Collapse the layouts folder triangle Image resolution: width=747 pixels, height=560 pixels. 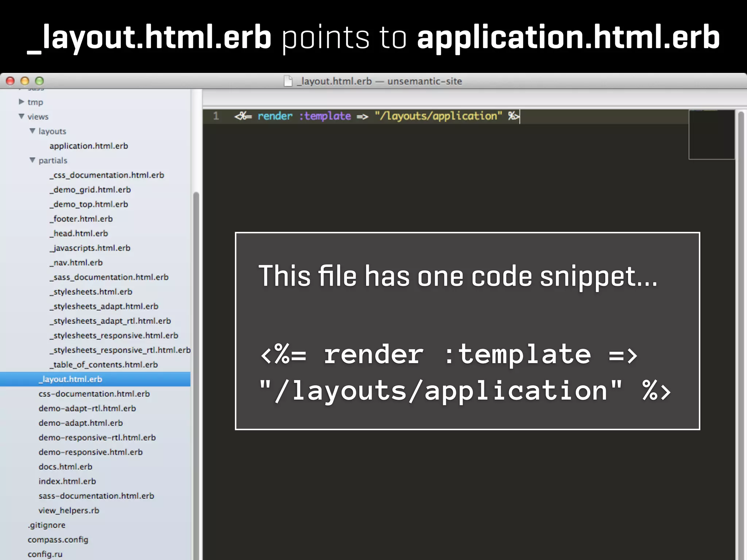coord(32,131)
